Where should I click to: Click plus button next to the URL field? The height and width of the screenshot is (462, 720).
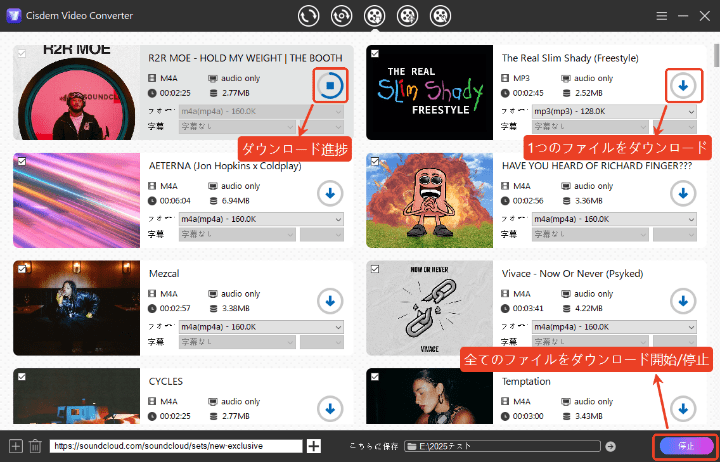pyautogui.click(x=314, y=446)
